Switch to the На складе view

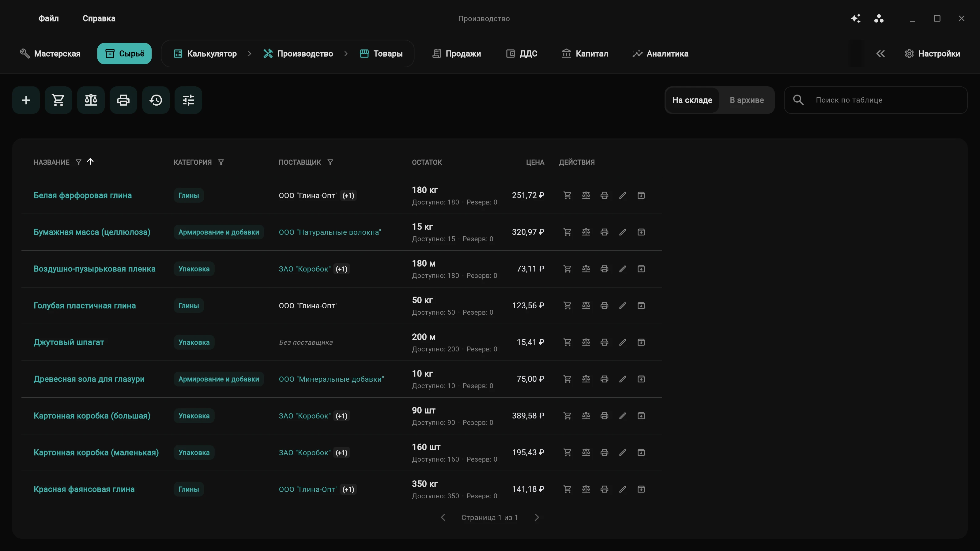(x=692, y=100)
